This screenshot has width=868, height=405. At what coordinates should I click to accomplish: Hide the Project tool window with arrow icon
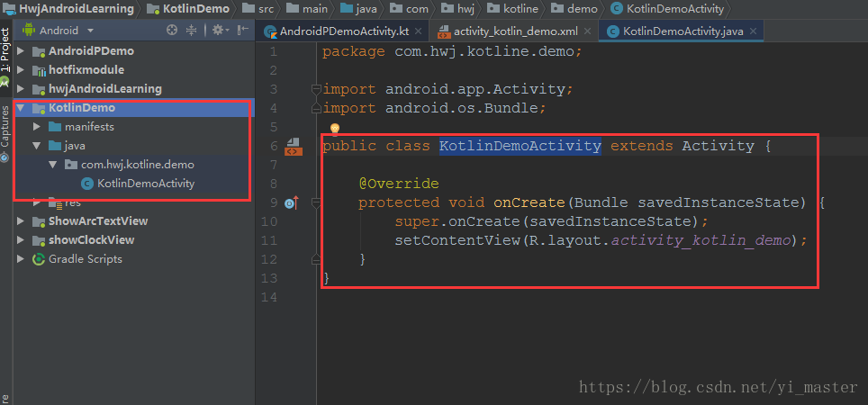[x=242, y=31]
